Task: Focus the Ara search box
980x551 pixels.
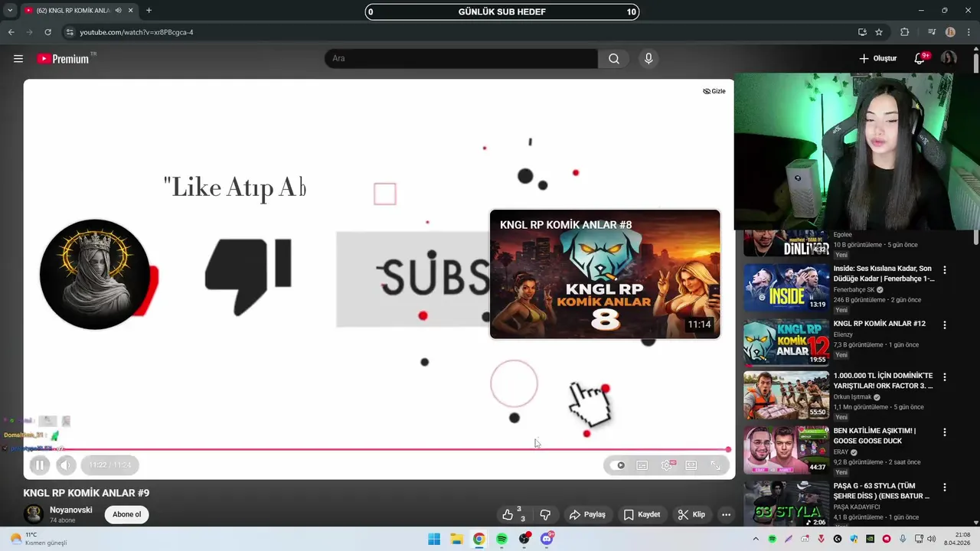Action: tap(461, 59)
